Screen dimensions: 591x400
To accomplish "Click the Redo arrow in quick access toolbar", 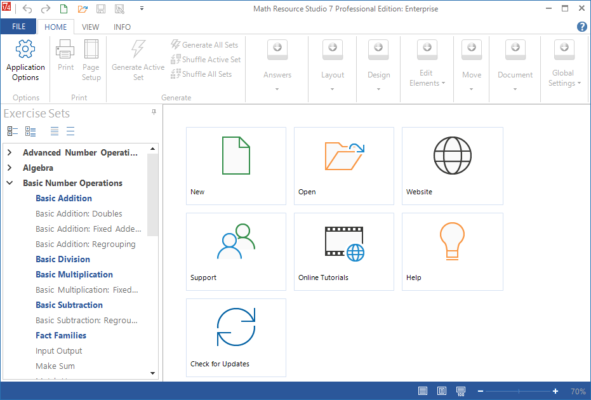I will tap(45, 9).
